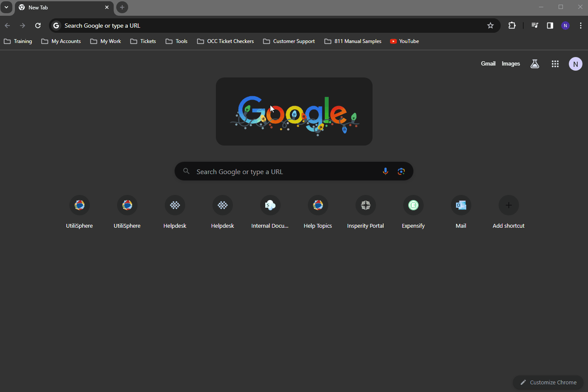
Task: Open the Tickets bookmarks folder
Action: tap(143, 41)
